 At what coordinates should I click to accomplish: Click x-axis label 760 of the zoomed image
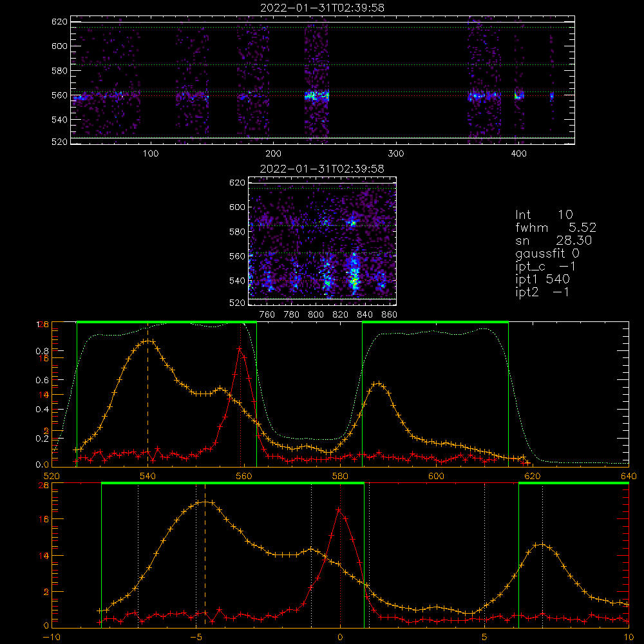tap(267, 315)
